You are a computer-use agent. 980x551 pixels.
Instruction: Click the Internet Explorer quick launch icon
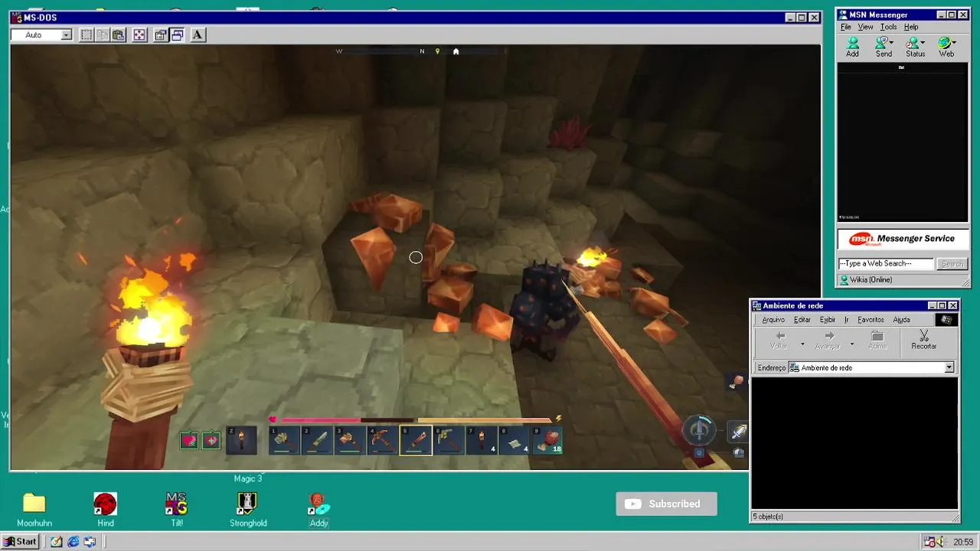pyautogui.click(x=73, y=542)
